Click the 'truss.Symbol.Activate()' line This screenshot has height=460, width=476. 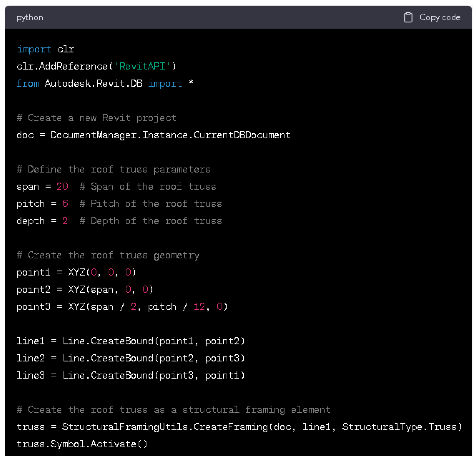point(82,444)
